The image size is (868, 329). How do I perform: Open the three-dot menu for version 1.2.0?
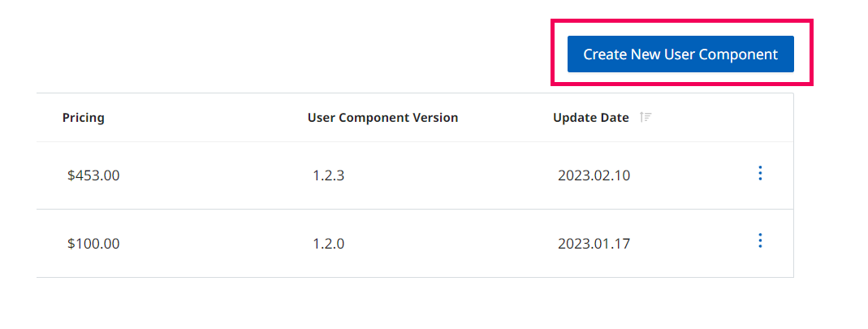760,240
